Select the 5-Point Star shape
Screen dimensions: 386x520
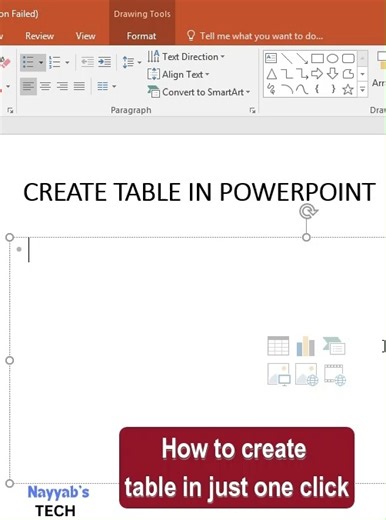click(348, 89)
